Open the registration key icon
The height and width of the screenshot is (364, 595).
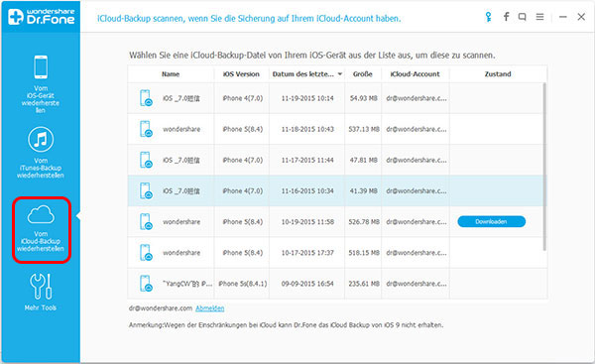(x=488, y=17)
